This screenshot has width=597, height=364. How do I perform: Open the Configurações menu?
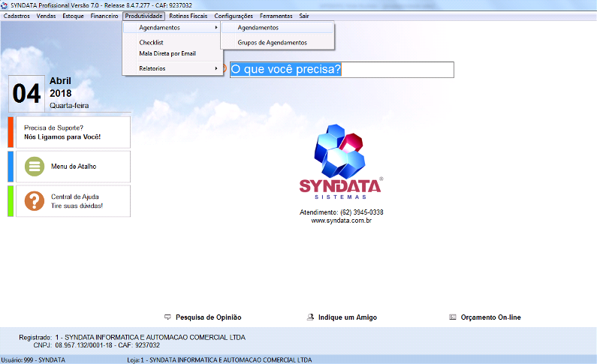234,16
